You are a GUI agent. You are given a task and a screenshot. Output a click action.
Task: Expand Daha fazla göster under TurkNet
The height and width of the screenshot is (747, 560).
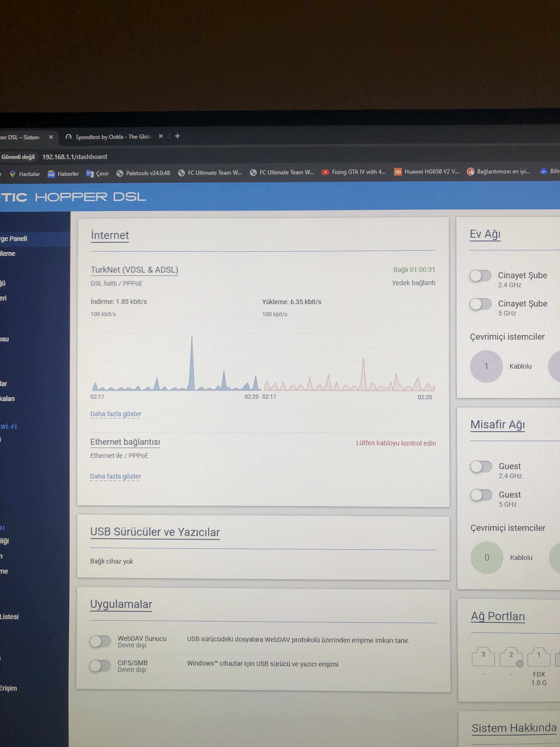[115, 414]
